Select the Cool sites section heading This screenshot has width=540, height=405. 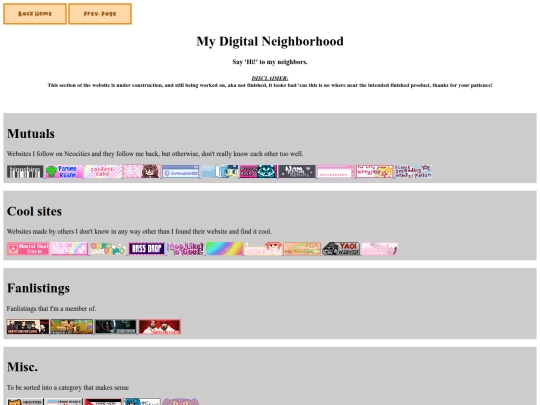[x=34, y=211]
